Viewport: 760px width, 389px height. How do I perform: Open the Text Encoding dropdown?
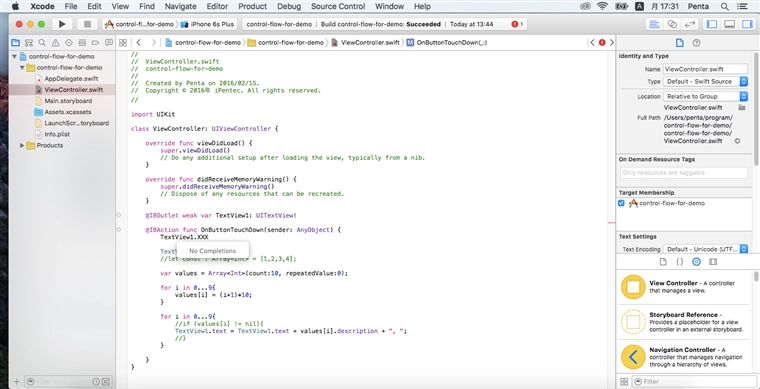click(x=705, y=249)
